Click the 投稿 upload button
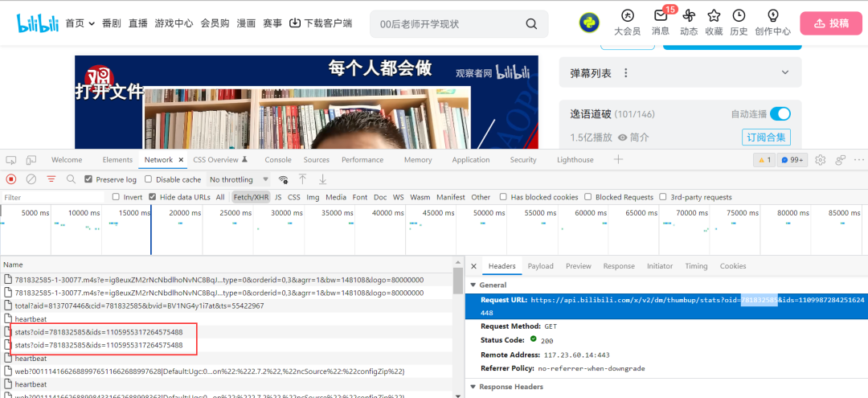The width and height of the screenshot is (868, 398). tap(831, 23)
